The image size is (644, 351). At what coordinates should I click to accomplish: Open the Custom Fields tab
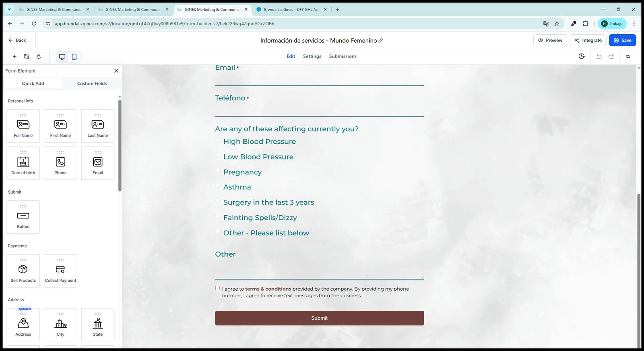92,83
